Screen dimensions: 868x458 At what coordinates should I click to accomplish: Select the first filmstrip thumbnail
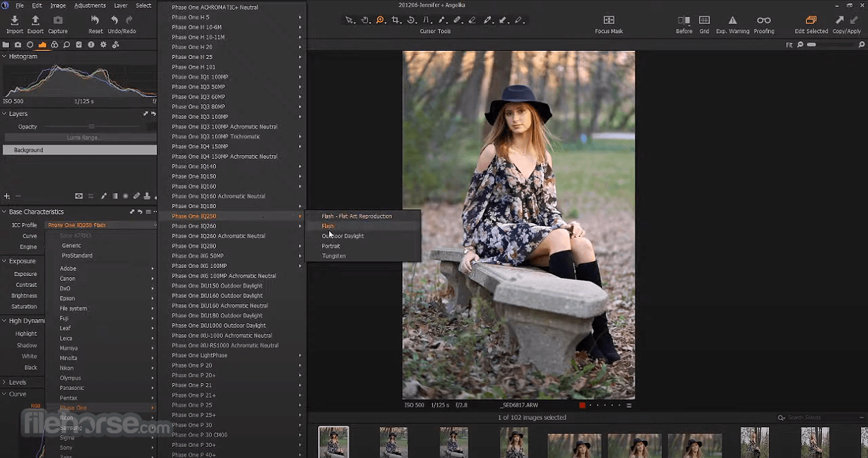pyautogui.click(x=333, y=442)
